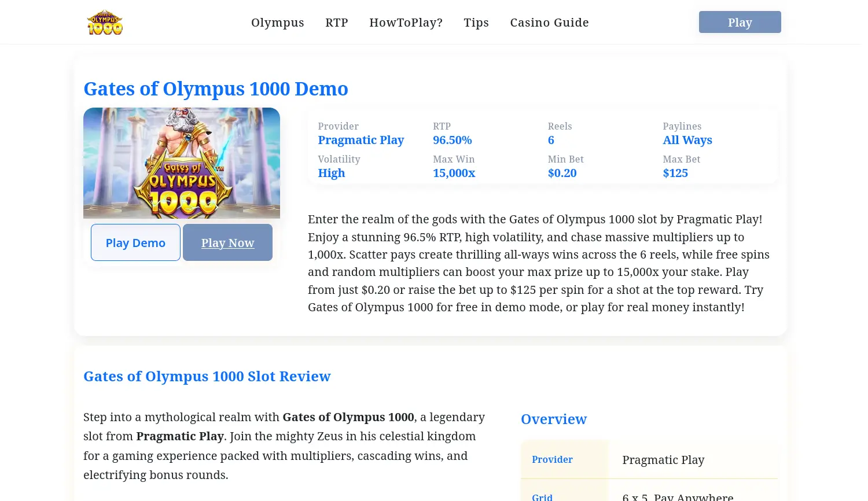The width and height of the screenshot is (868, 501).
Task: Click the Gates of Olympus 1000 logo
Action: pos(105,23)
